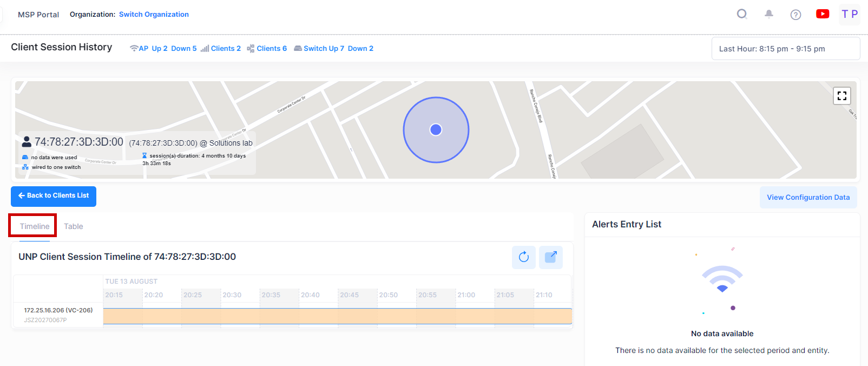868x366 pixels.
Task: Open the notifications bell
Action: pyautogui.click(x=768, y=14)
